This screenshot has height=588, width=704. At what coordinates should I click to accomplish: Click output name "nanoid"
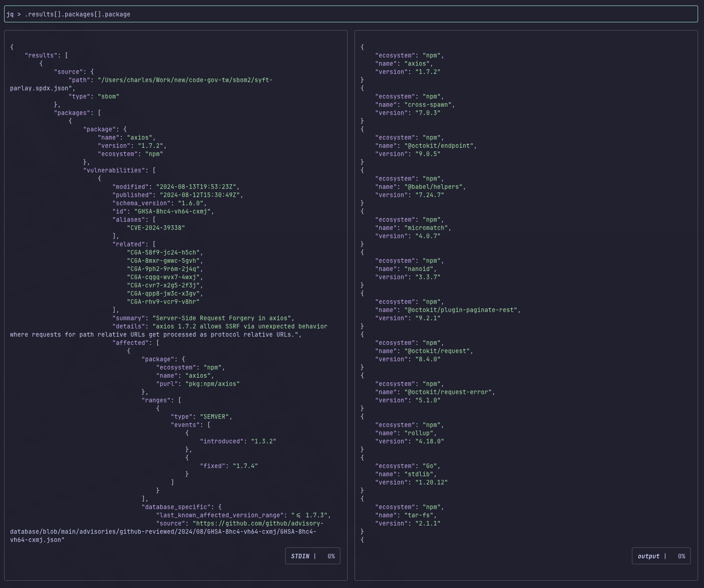point(419,269)
